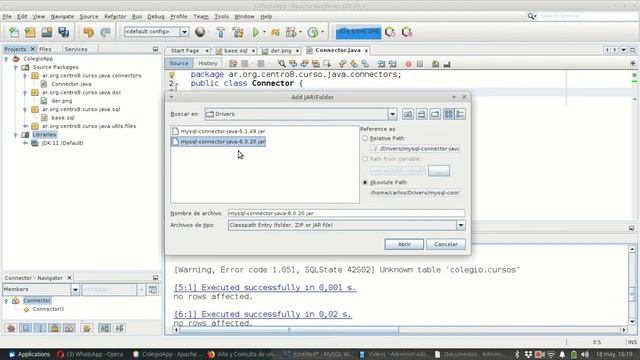
Task: Click the Clean and Build icon
Action: 238,32
